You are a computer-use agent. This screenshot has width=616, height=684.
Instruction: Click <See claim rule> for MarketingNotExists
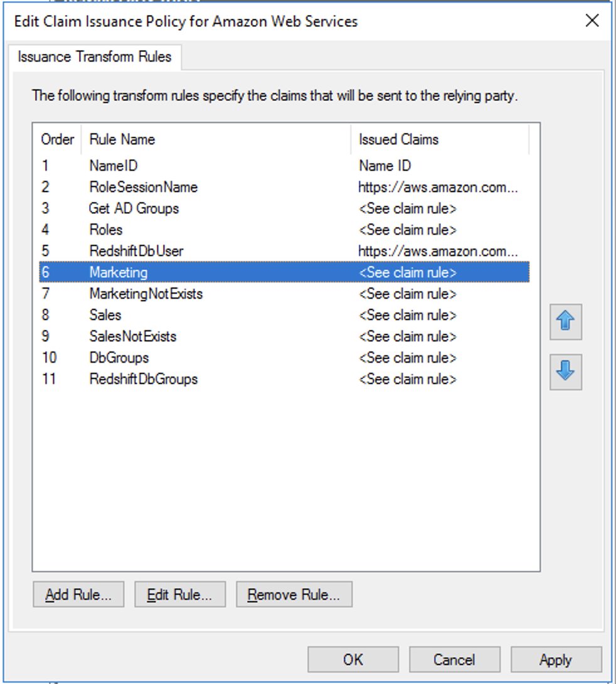[x=408, y=294]
